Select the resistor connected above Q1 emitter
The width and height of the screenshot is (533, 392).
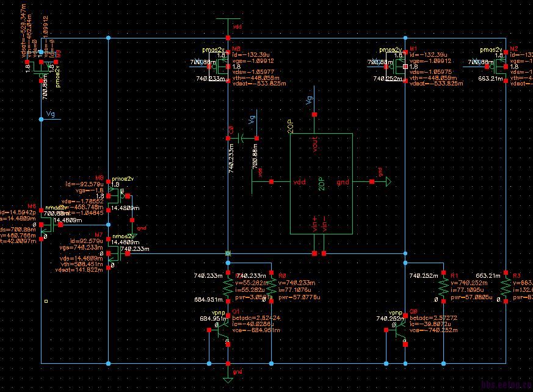pyautogui.click(x=228, y=287)
